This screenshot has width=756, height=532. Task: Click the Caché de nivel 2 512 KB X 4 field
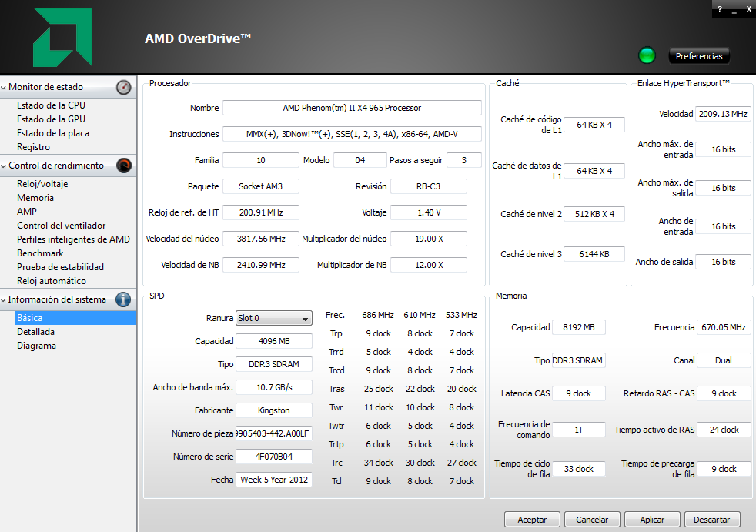(594, 214)
